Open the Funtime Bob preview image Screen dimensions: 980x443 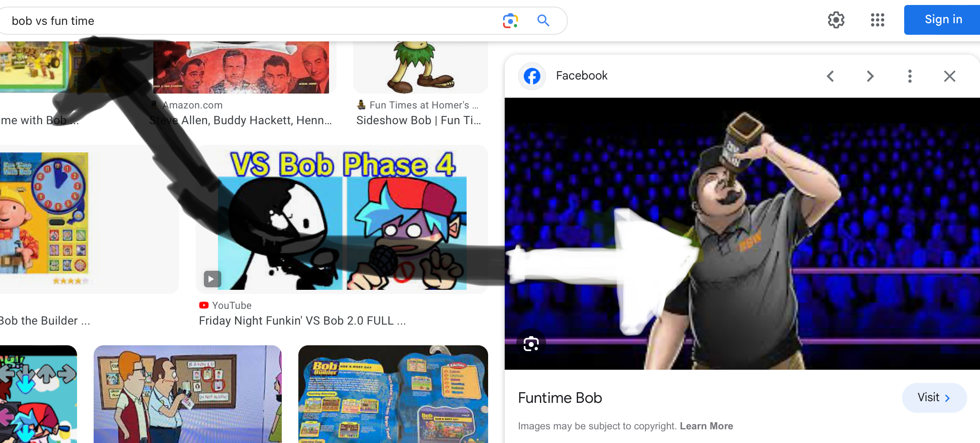tap(742, 234)
